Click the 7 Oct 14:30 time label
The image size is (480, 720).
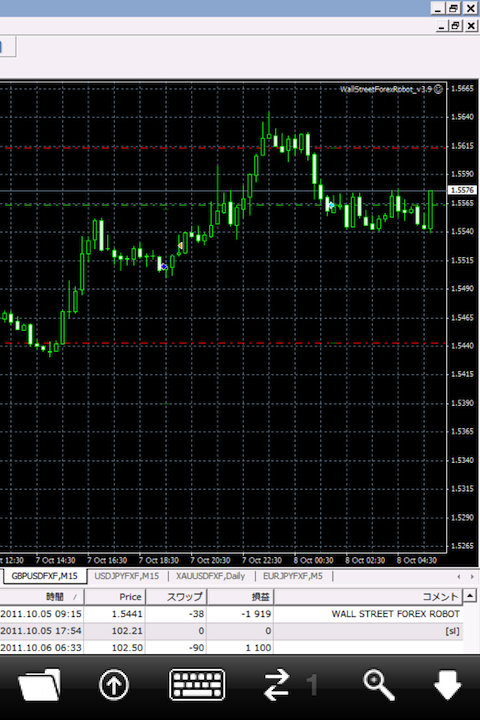click(55, 560)
